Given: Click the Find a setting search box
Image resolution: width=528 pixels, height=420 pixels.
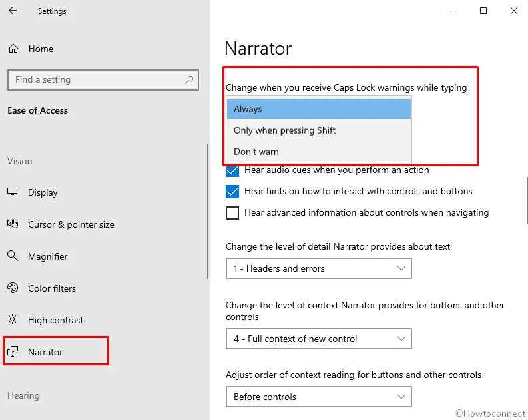Looking at the screenshot, I should pyautogui.click(x=103, y=80).
